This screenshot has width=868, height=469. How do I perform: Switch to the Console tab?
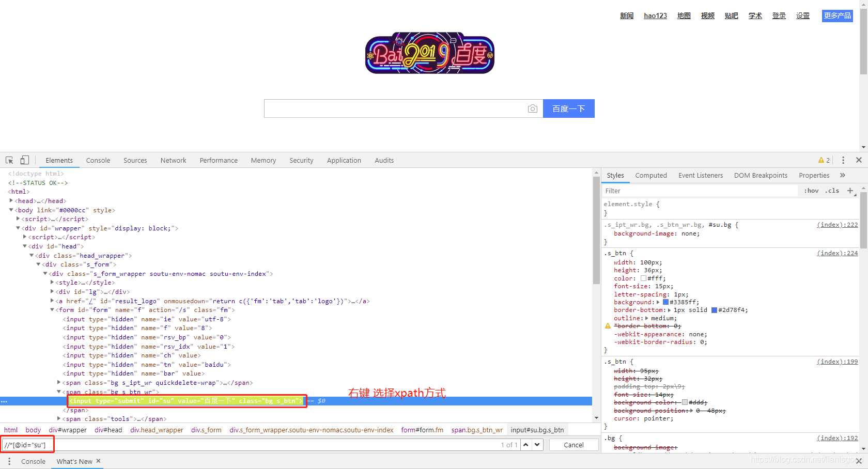[98, 160]
